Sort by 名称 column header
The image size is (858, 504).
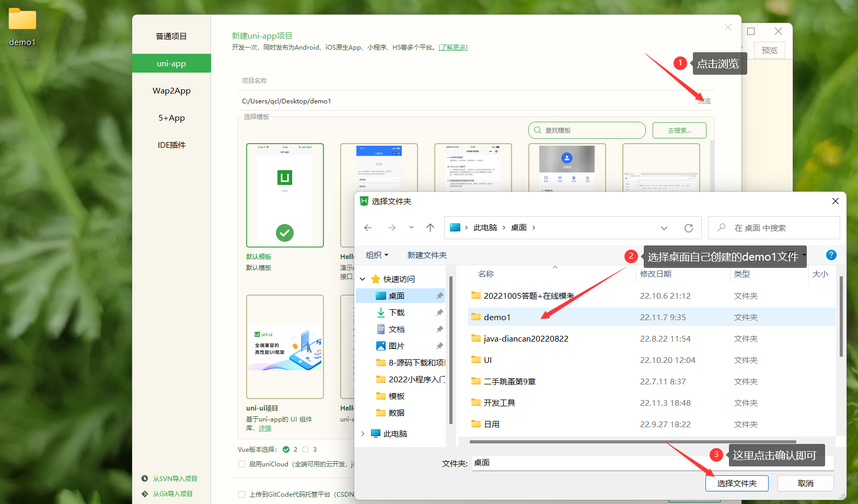pos(486,274)
